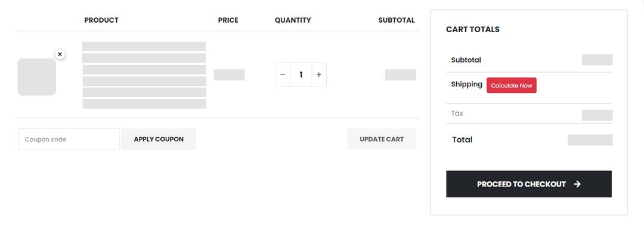This screenshot has width=644, height=227.
Task: Open the product thumbnail placeholder
Action: pos(37,77)
